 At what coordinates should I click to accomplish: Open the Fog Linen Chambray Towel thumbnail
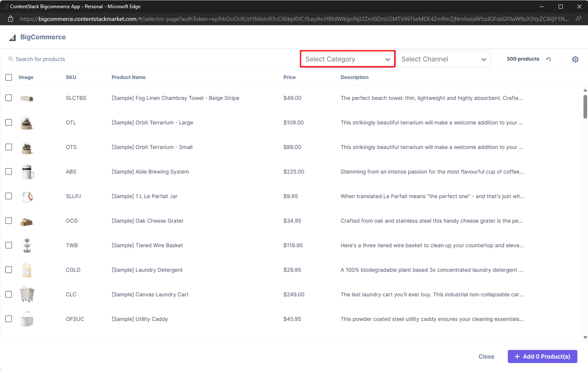point(27,98)
